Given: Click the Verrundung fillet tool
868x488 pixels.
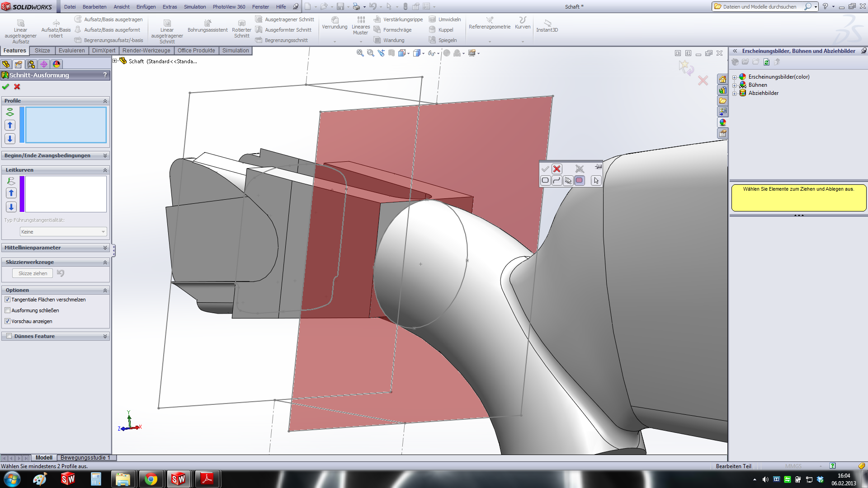Looking at the screenshot, I should [x=335, y=23].
